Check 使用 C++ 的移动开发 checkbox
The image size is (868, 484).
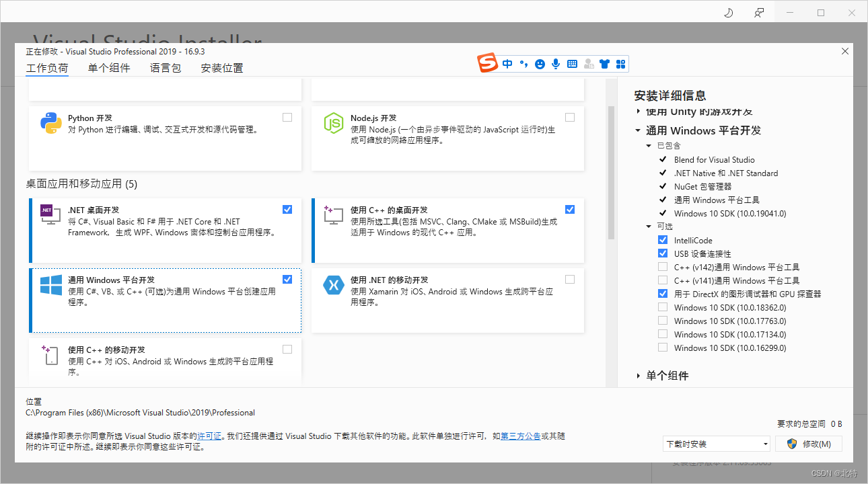[287, 349]
